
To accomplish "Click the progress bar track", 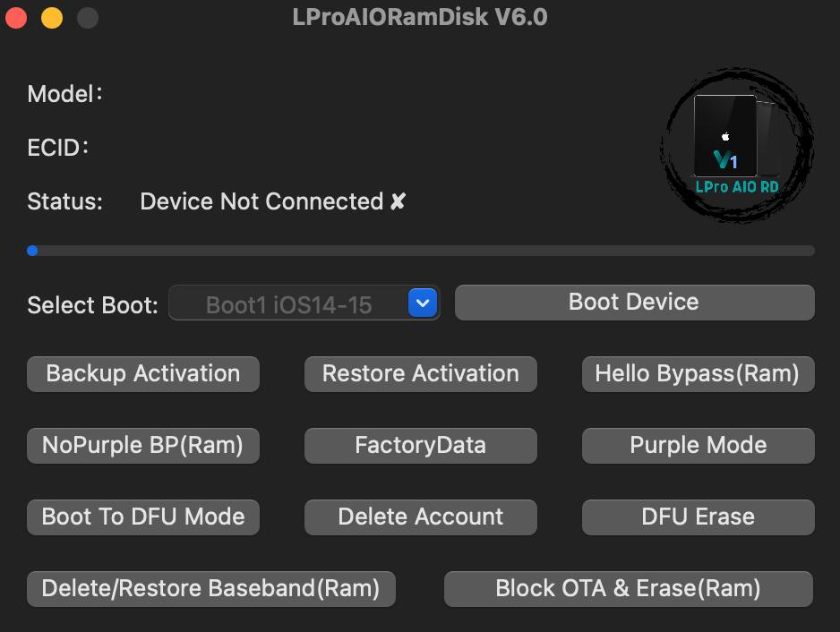I will [x=421, y=251].
